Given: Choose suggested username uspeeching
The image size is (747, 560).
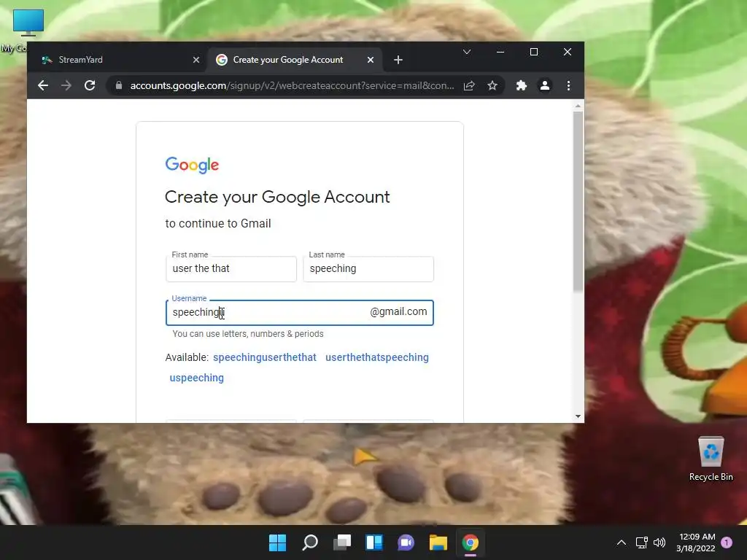Looking at the screenshot, I should [x=197, y=378].
